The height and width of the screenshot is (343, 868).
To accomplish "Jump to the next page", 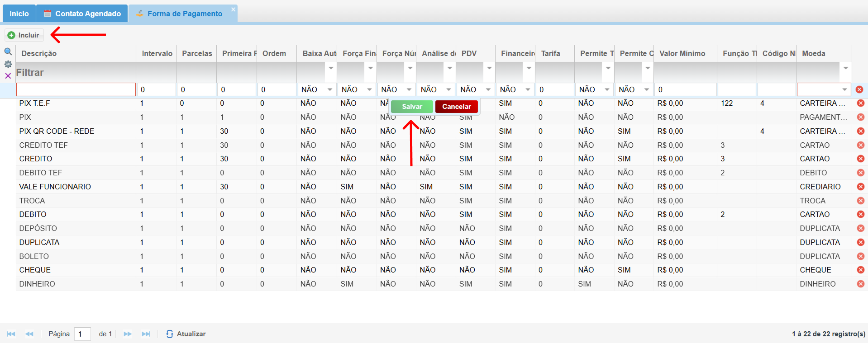I will pyautogui.click(x=128, y=334).
